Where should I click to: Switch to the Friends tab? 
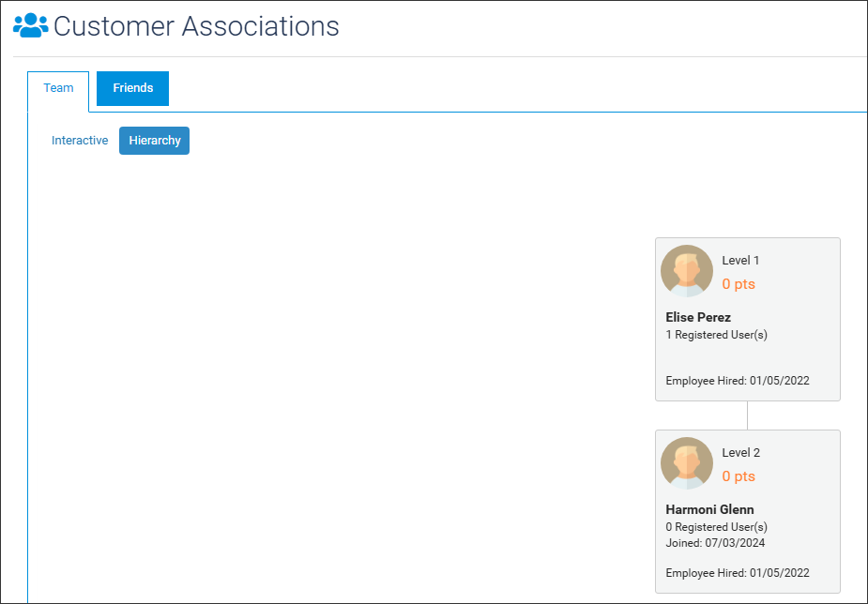tap(133, 88)
